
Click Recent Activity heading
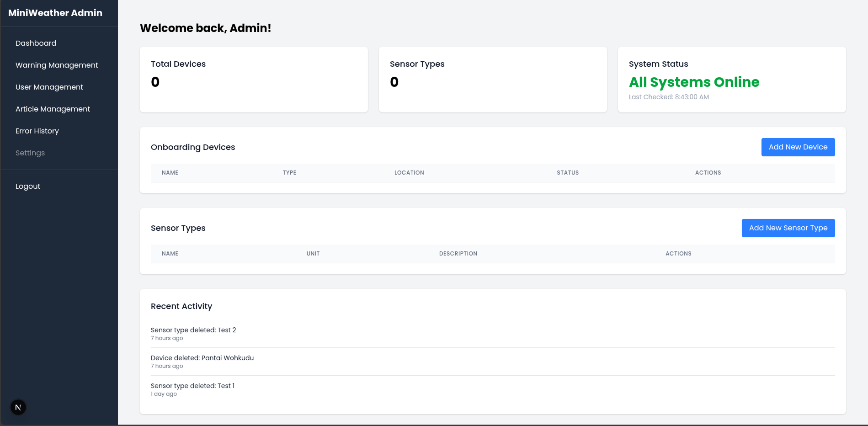181,306
